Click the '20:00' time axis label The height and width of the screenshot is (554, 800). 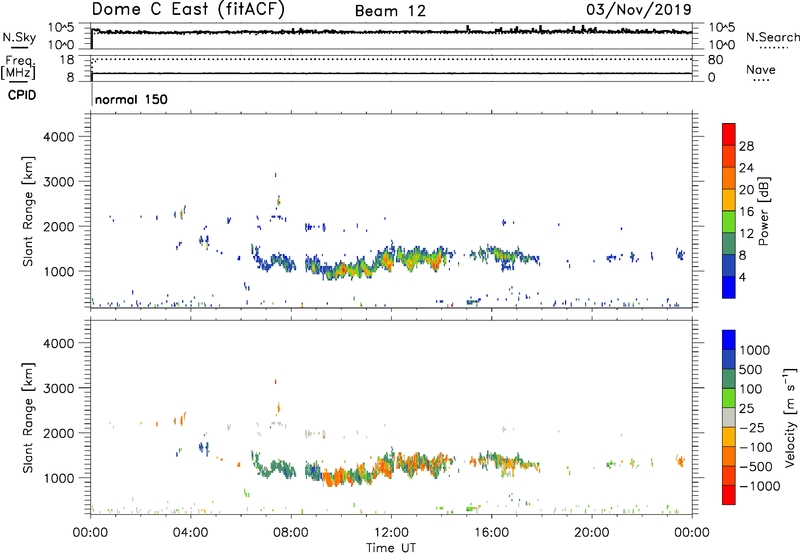592,533
